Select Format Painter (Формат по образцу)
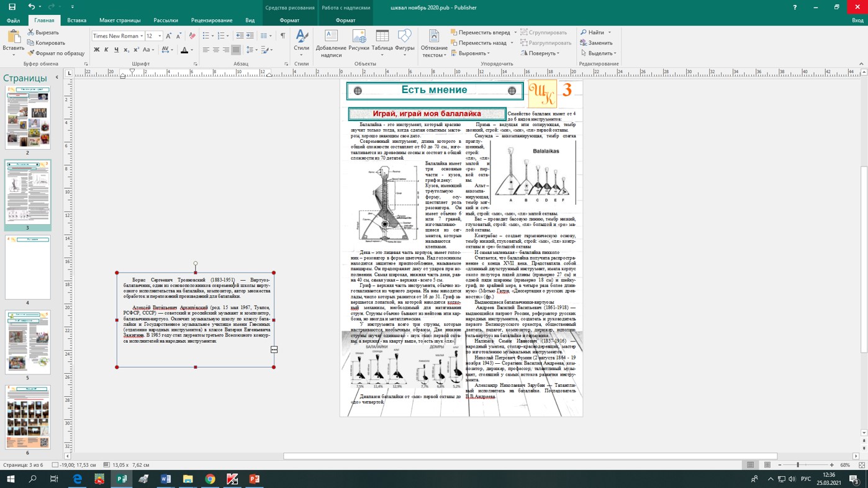This screenshot has width=868, height=488. tap(56, 53)
